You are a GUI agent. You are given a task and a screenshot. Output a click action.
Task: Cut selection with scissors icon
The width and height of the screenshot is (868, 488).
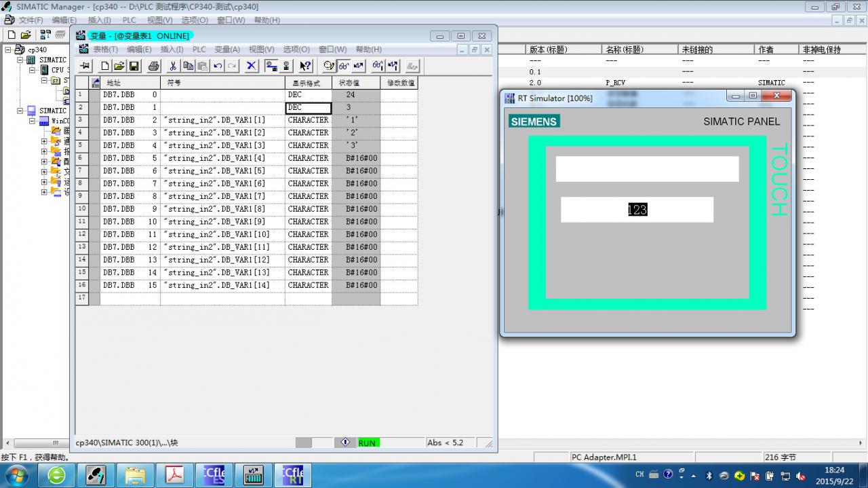click(173, 66)
